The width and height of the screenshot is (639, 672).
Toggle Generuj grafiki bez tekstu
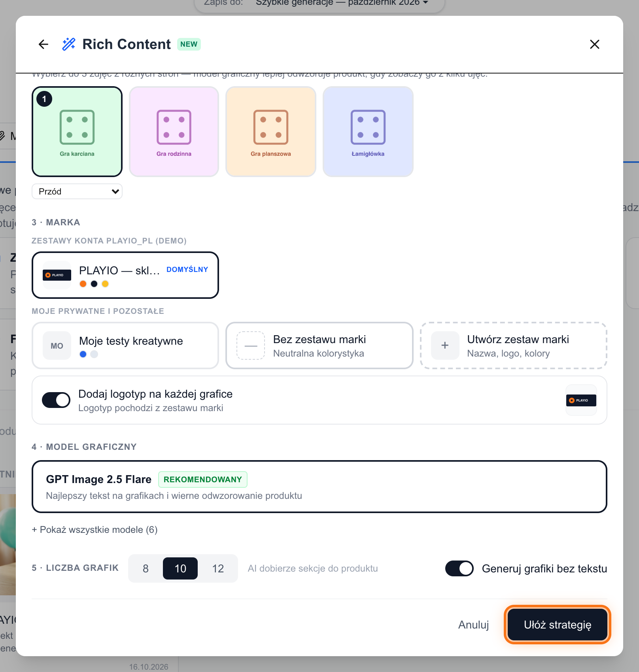[459, 568]
